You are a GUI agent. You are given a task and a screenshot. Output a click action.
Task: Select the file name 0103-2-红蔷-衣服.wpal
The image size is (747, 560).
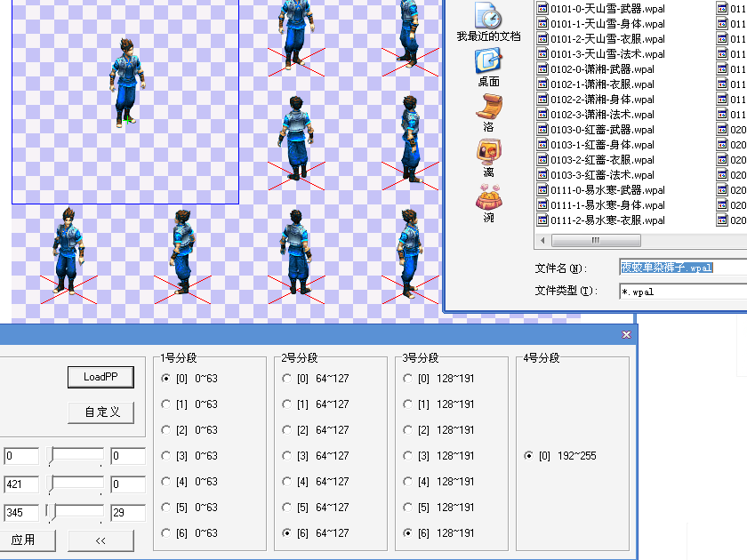pyautogui.click(x=602, y=160)
